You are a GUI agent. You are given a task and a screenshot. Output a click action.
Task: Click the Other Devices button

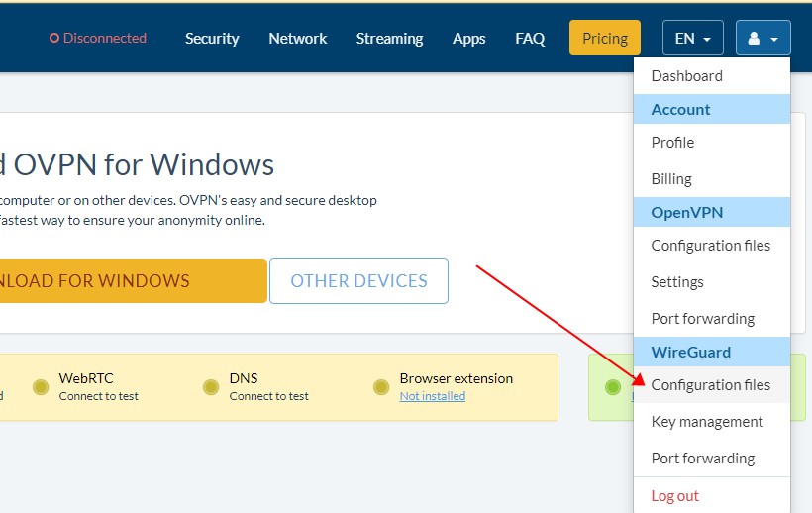tap(358, 281)
